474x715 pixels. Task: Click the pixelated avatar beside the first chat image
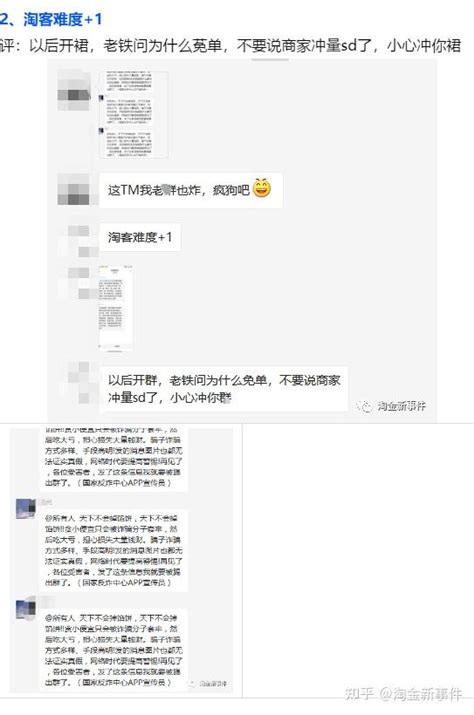click(x=74, y=91)
